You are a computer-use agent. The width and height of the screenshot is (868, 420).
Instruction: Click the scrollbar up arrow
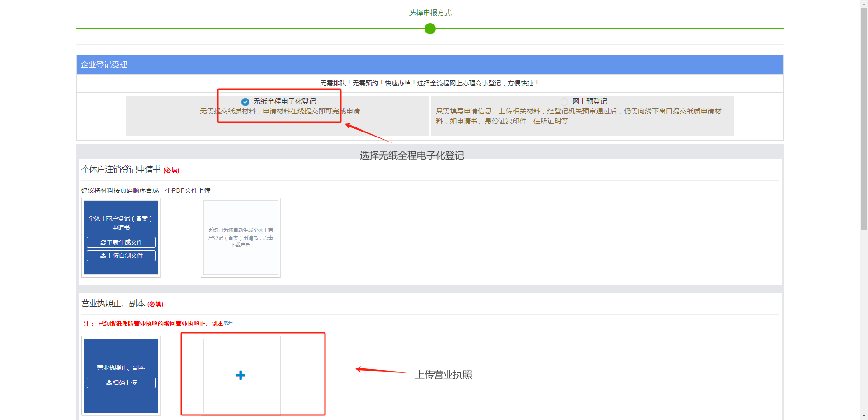coord(864,4)
